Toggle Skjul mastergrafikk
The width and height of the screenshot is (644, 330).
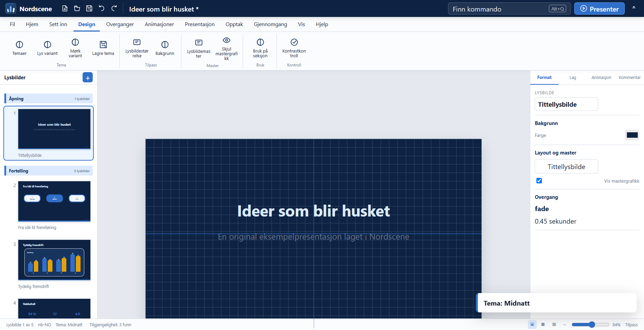(x=226, y=48)
